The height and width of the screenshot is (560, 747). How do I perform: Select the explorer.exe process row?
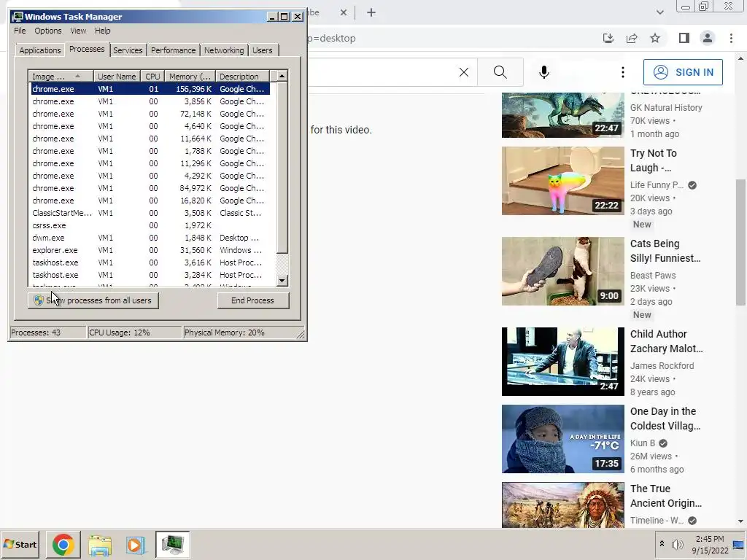tap(151, 250)
